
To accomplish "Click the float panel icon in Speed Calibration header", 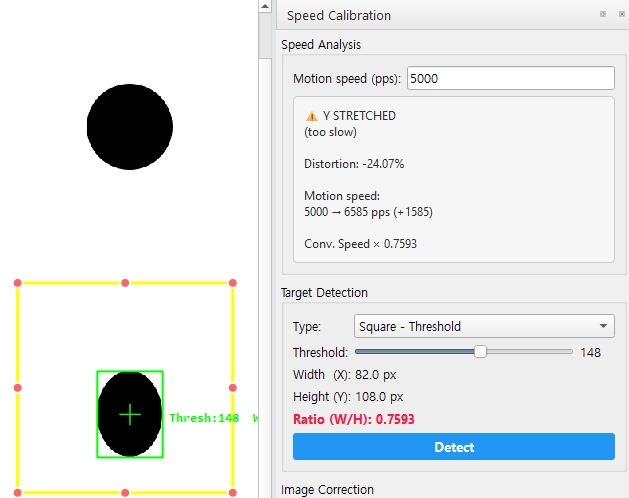I will click(603, 14).
